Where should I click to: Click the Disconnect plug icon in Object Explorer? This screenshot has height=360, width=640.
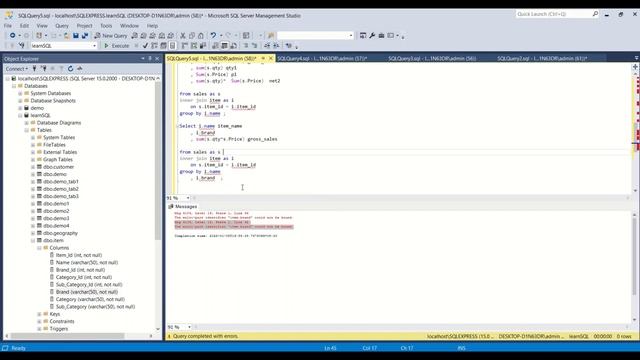43,69
